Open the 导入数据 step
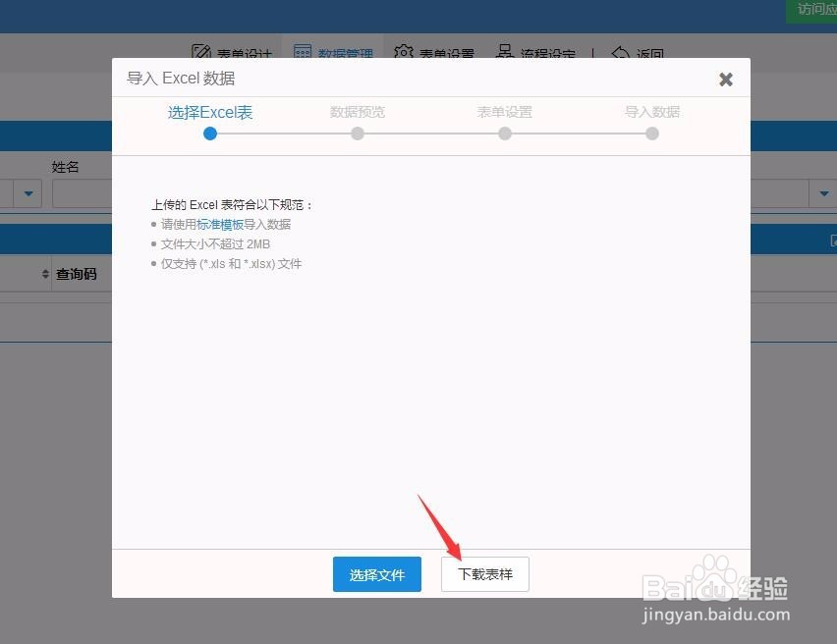Image resolution: width=837 pixels, height=644 pixels. pos(651,112)
